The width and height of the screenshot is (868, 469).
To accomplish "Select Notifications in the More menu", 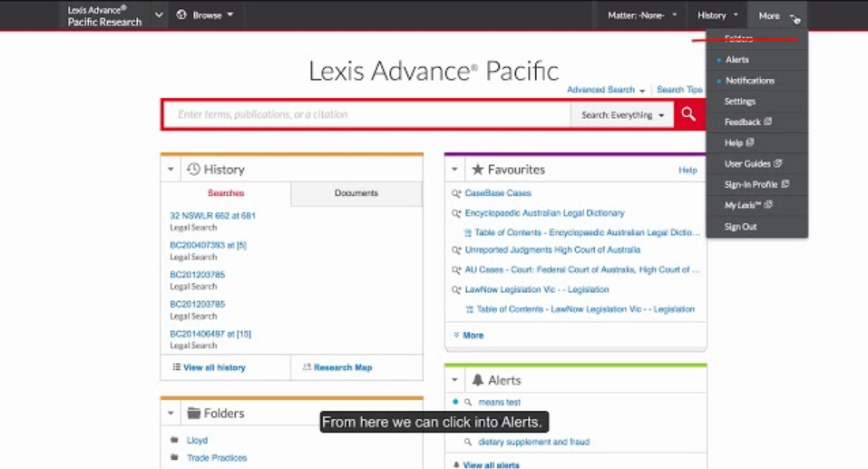I will tap(749, 81).
